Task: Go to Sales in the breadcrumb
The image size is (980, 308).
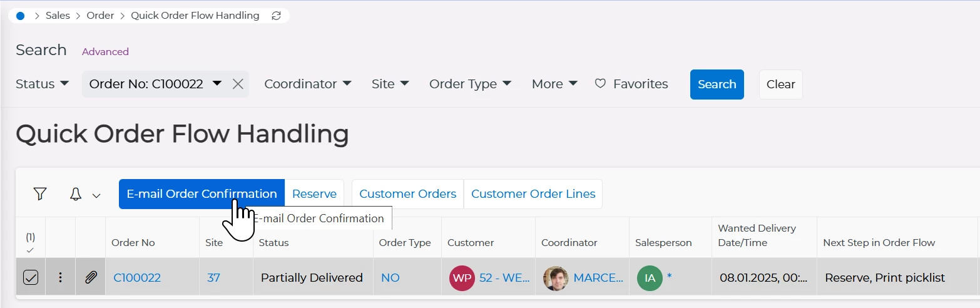Action: click(x=58, y=16)
